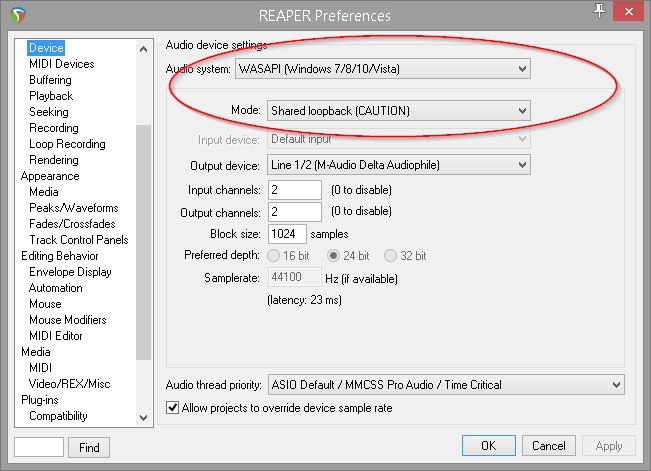Open Mouse preferences page
651x471 pixels.
[x=45, y=304]
